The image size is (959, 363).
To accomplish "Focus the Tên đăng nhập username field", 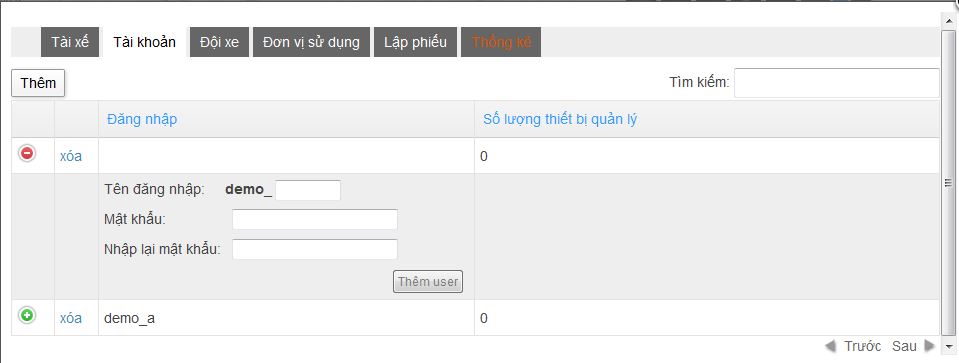I will 308,190.
